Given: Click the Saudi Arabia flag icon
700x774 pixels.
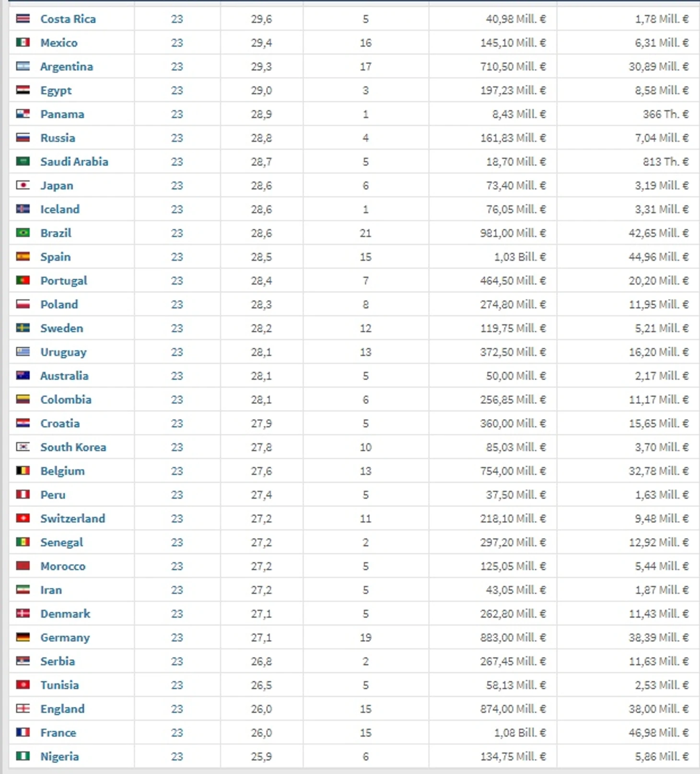Looking at the screenshot, I should (23, 161).
